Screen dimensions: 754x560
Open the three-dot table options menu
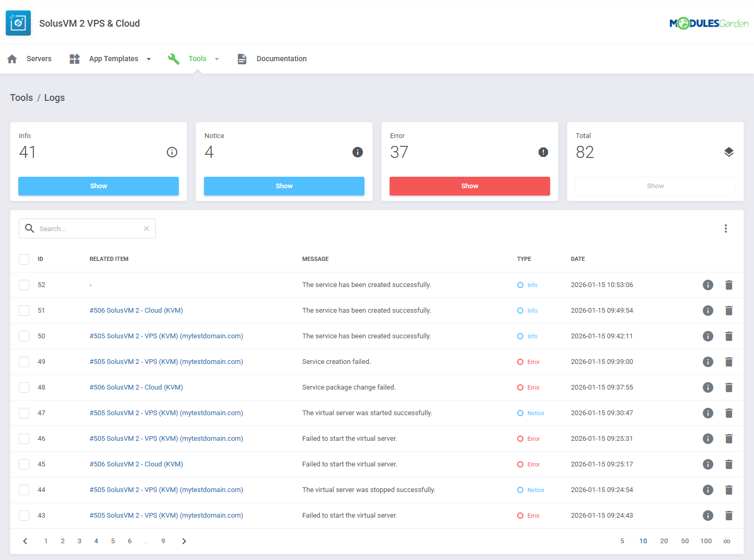click(726, 228)
